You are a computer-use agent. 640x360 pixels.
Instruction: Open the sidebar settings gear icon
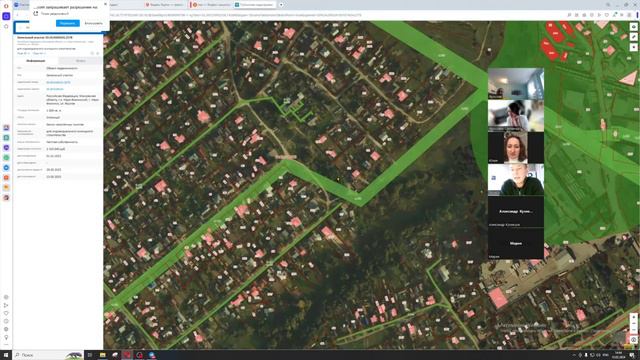[6, 329]
